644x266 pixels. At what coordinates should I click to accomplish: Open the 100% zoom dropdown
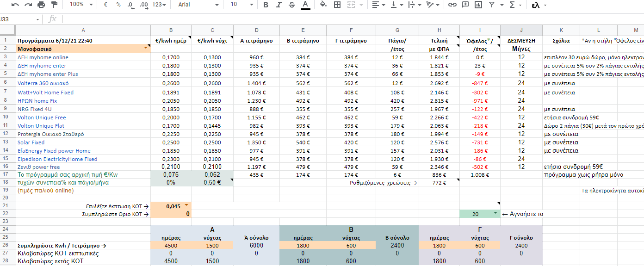click(81, 5)
